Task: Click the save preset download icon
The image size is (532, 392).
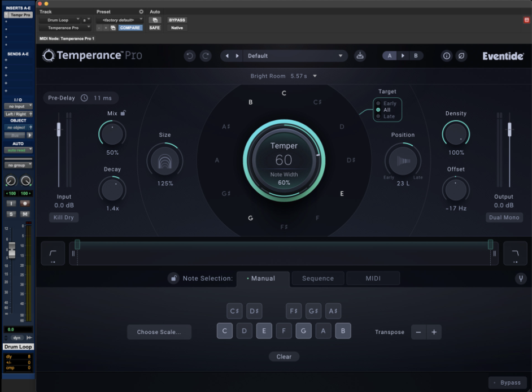Action: pyautogui.click(x=360, y=56)
